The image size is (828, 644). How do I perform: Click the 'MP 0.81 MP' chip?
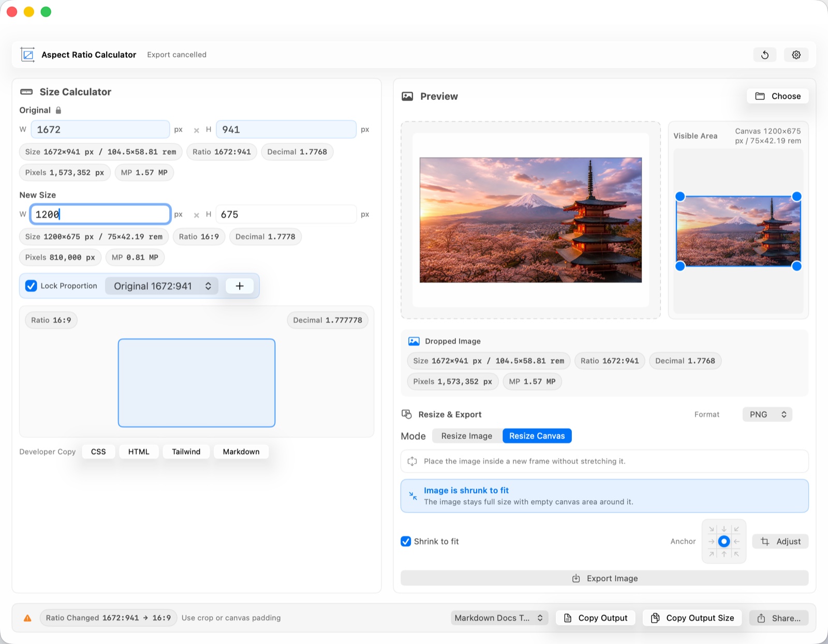[x=135, y=258]
